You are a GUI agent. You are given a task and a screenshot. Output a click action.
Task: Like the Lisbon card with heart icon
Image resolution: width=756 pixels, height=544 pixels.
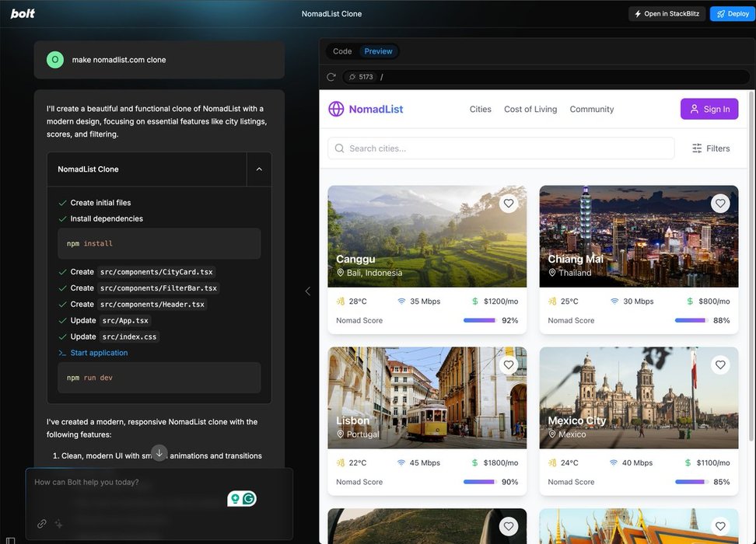[509, 365]
